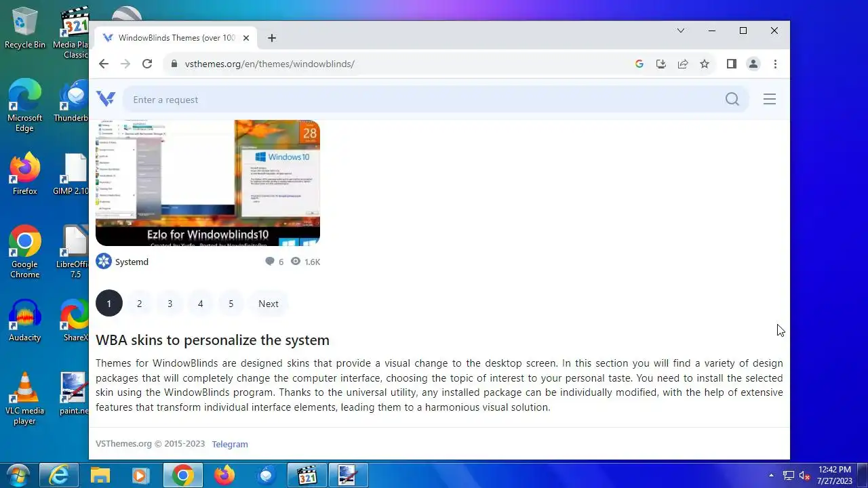The height and width of the screenshot is (488, 868).
Task: Click the VSThemes logo icon
Action: click(106, 99)
